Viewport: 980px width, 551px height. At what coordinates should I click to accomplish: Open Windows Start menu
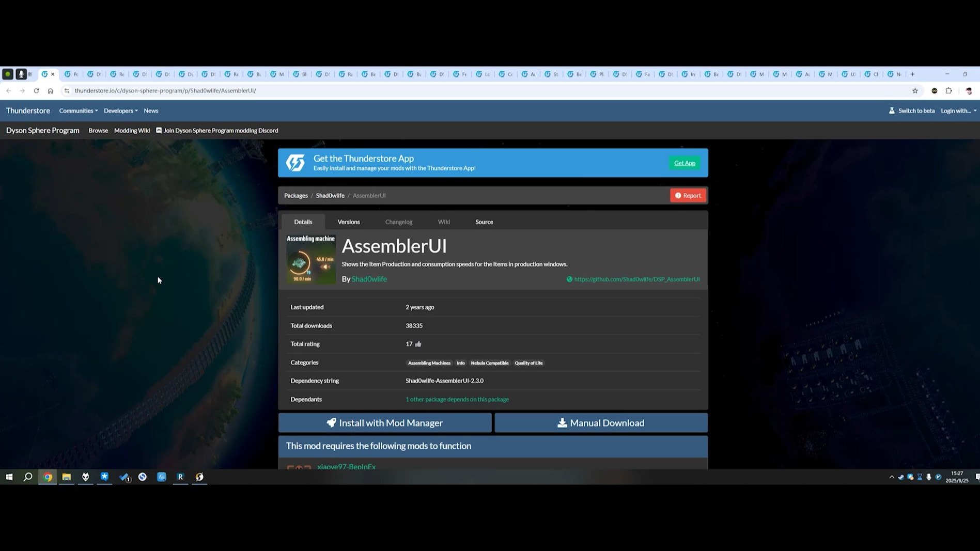(9, 477)
